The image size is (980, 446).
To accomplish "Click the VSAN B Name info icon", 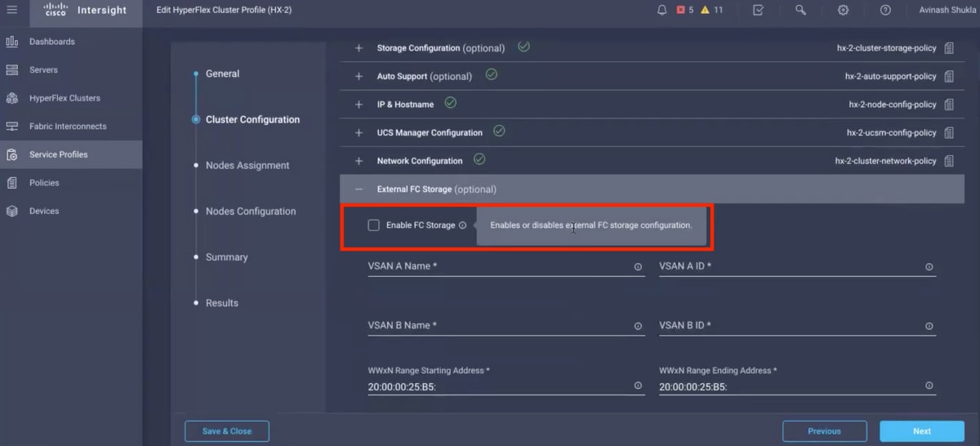I will (638, 326).
